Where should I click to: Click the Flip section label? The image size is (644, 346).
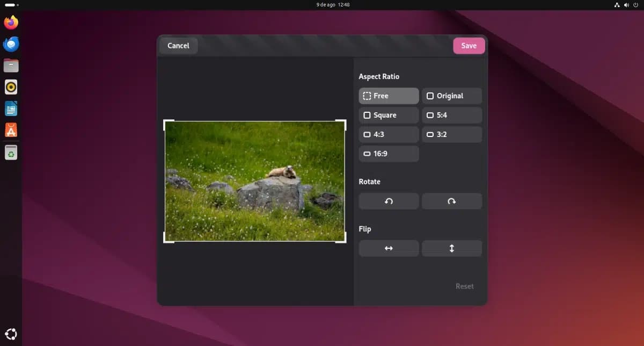point(365,229)
